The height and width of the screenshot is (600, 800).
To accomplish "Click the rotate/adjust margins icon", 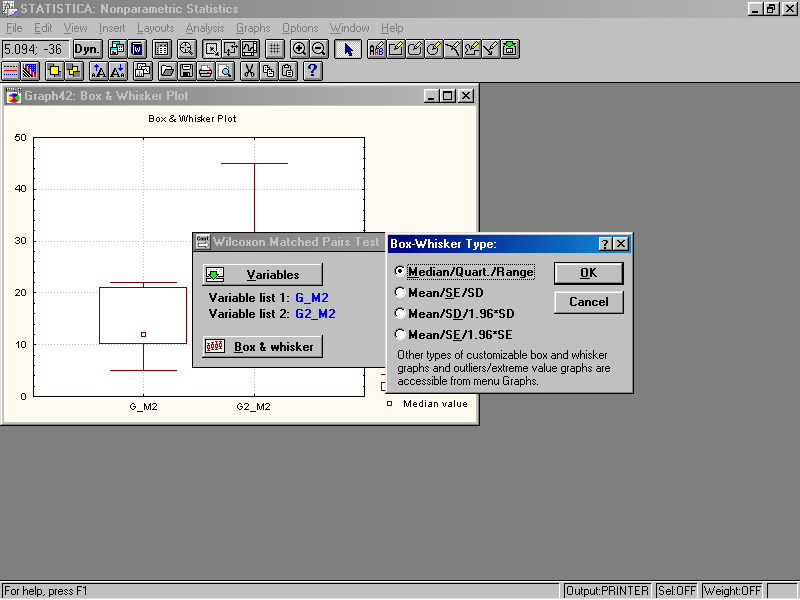I will [x=231, y=49].
